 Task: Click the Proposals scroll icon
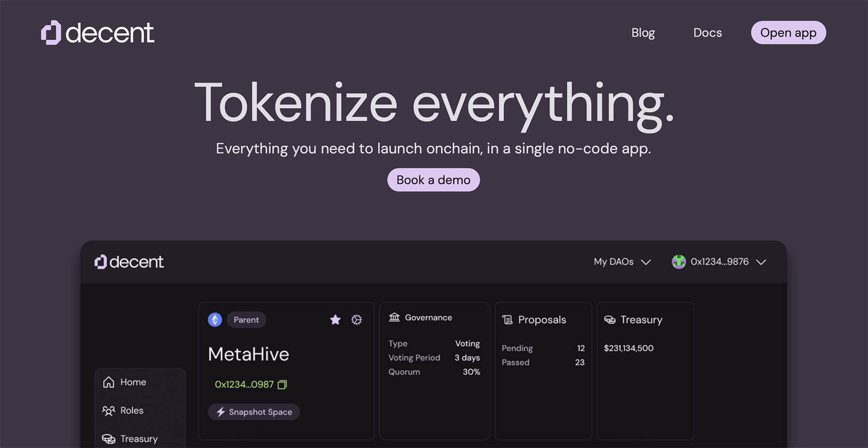(507, 320)
